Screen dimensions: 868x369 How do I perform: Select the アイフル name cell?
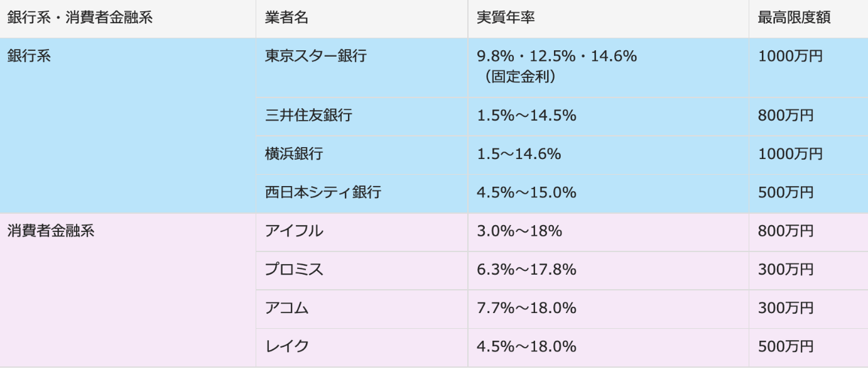[x=294, y=231]
